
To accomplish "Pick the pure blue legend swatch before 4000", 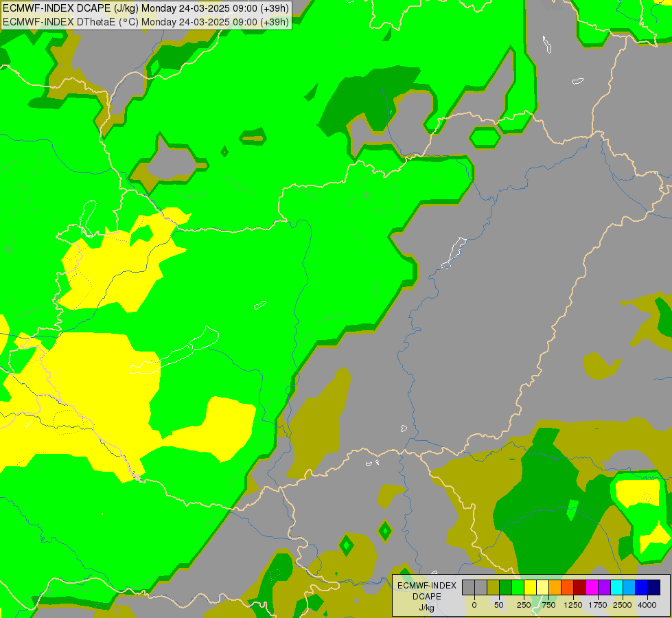I will click(x=642, y=587).
